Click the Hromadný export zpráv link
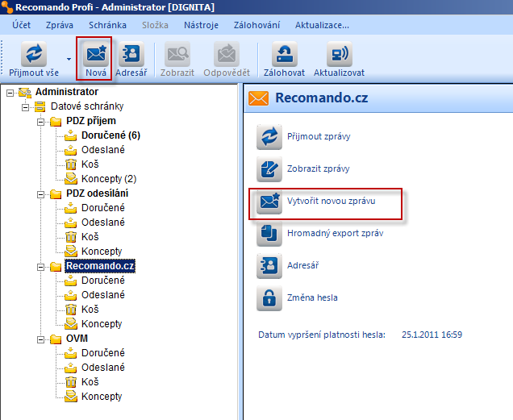The height and width of the screenshot is (420, 513). pos(336,233)
